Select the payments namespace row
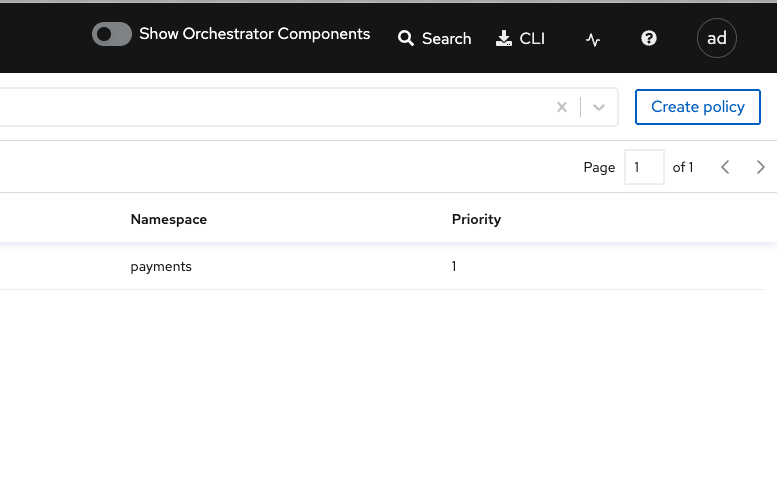This screenshot has height=482, width=777. [383, 267]
